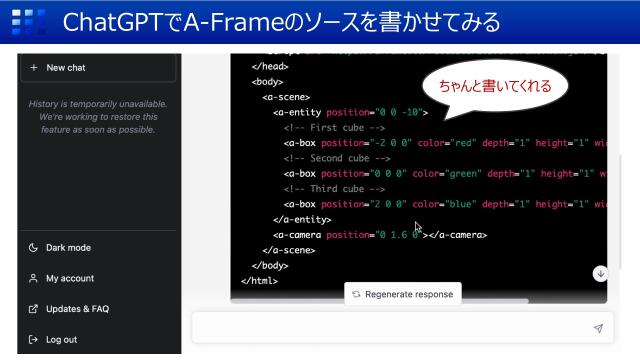Click the Updates & FAQ external-link icon
The width and height of the screenshot is (640, 360).
click(33, 309)
